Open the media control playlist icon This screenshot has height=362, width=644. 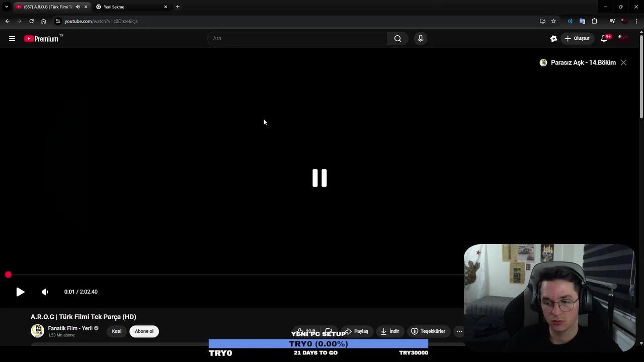pos(612,21)
